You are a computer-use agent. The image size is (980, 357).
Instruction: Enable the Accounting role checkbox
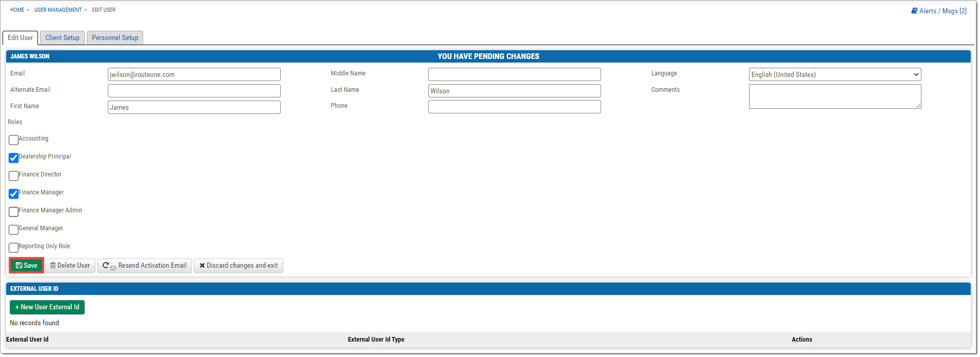[14, 140]
